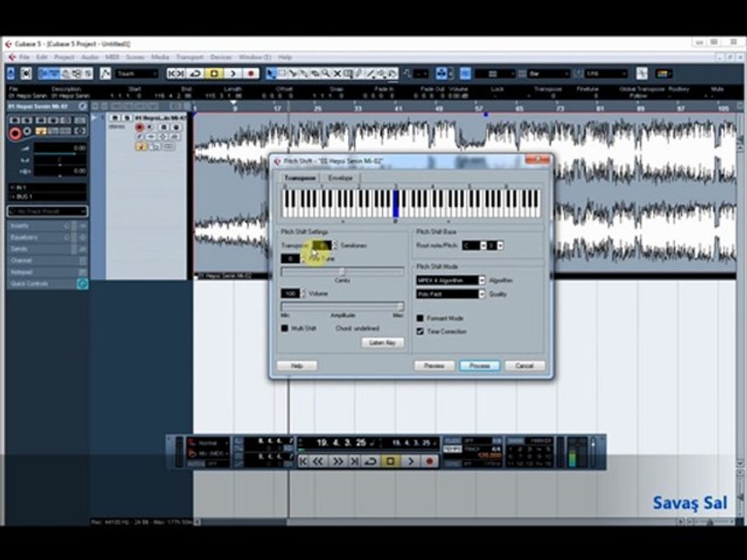Open the root octave dropdown

(496, 245)
